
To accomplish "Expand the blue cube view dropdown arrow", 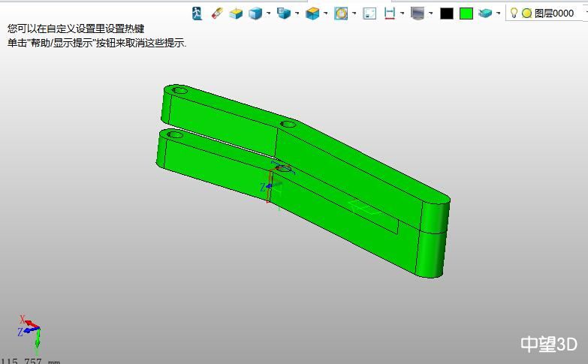I will click(269, 13).
